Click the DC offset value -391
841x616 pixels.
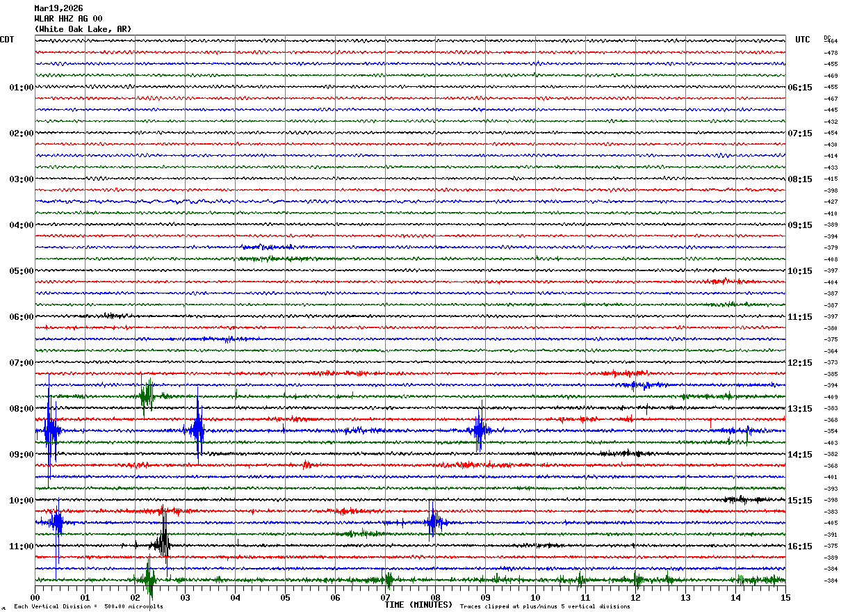point(831,535)
